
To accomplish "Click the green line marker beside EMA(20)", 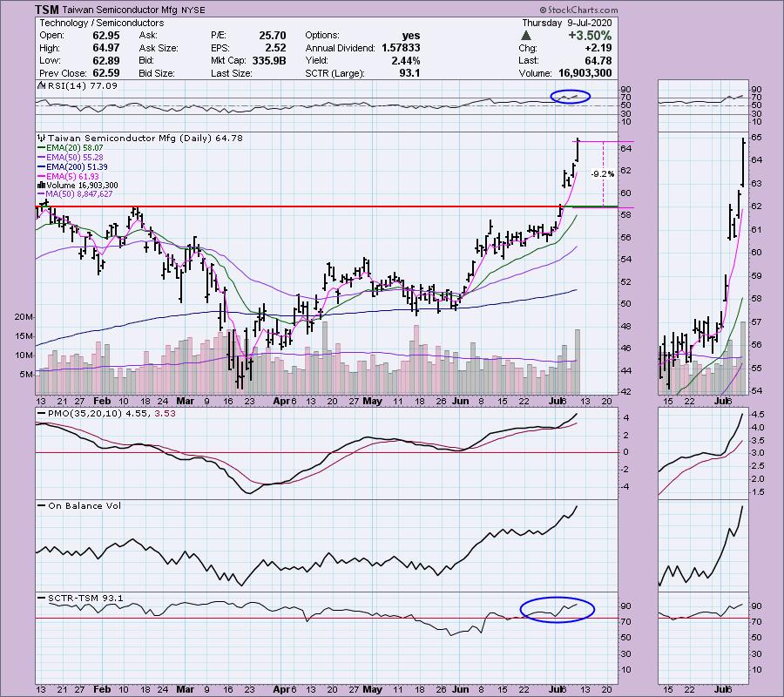I will pos(42,148).
